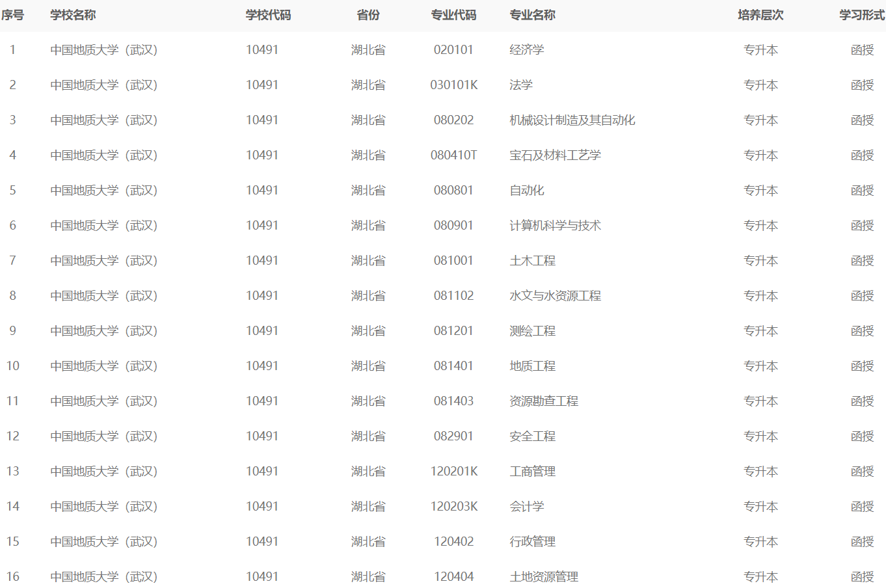The image size is (886, 588).
Task: Click major code 120404
Action: click(453, 577)
